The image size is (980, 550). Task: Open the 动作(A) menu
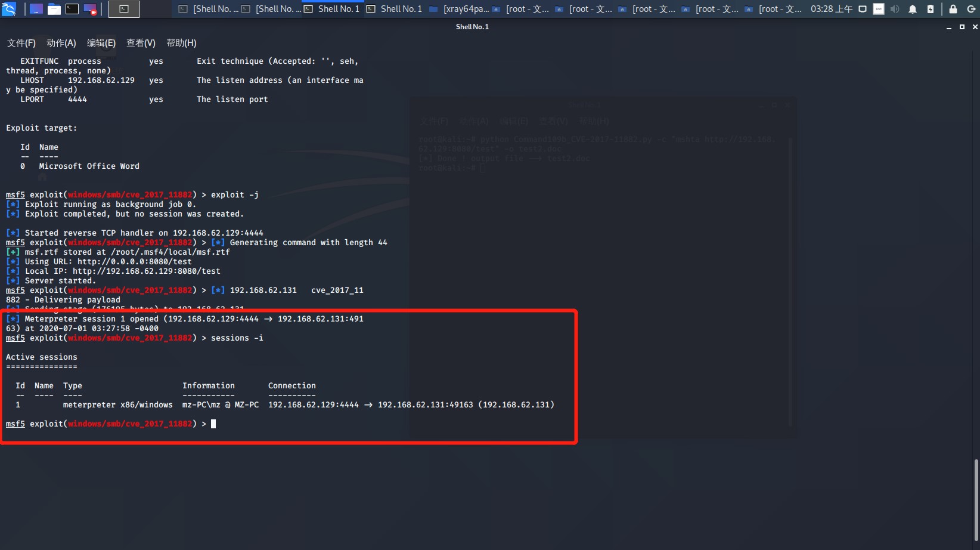[x=61, y=43]
